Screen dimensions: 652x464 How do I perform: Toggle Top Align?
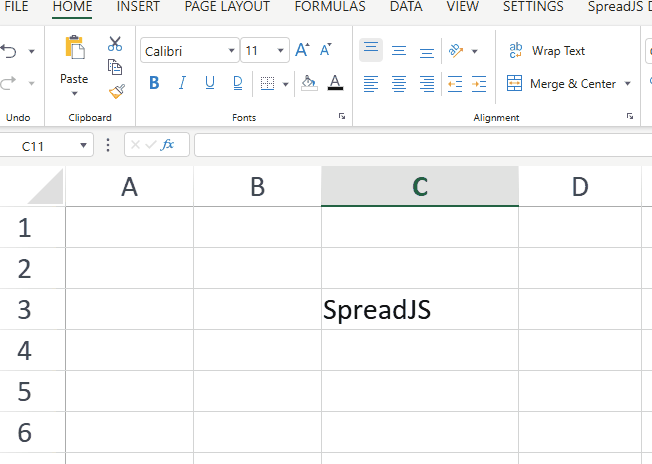click(371, 50)
